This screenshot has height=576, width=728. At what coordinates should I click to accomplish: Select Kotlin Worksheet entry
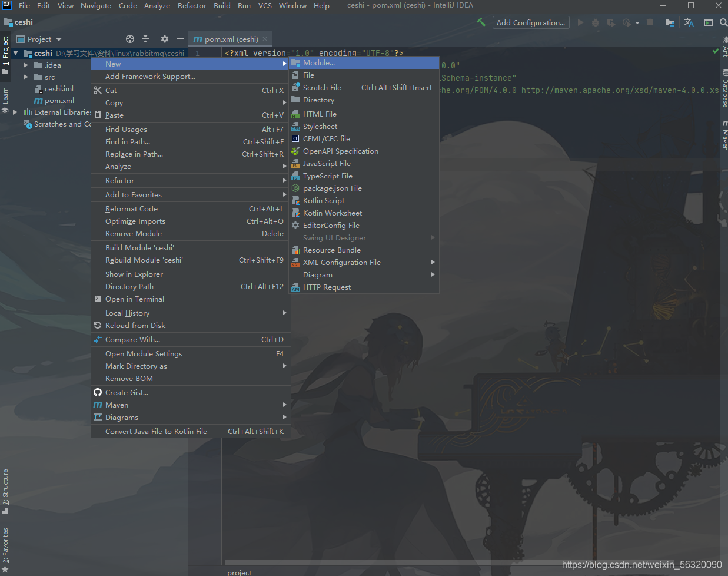coord(365,213)
